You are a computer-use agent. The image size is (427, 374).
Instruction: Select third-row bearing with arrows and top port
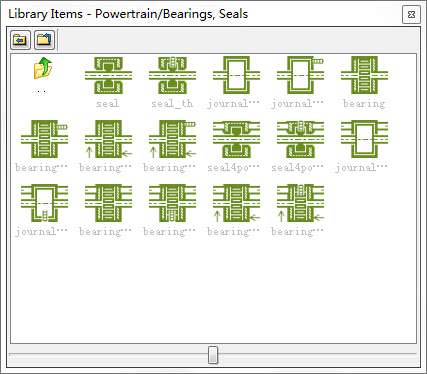pos(300,203)
